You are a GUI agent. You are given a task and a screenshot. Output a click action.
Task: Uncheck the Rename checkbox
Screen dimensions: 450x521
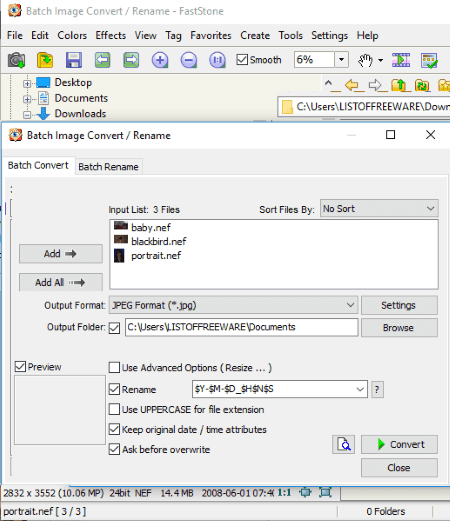[x=114, y=389]
